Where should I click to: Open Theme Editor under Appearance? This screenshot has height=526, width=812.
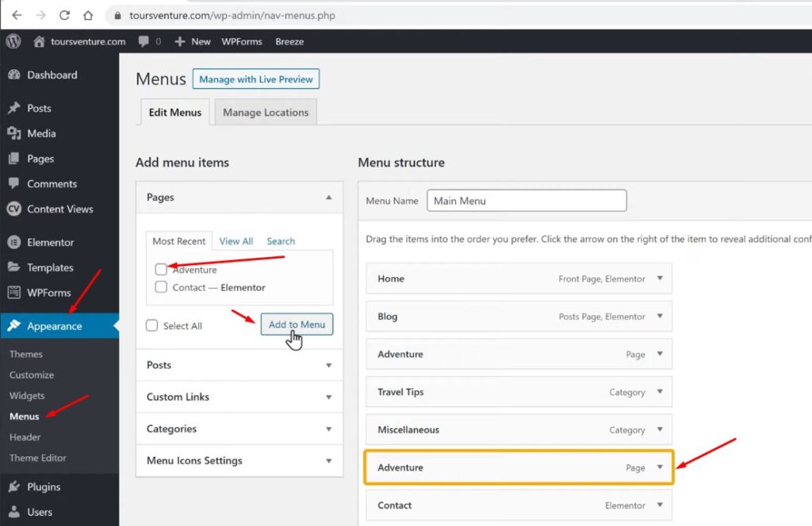[x=38, y=458]
